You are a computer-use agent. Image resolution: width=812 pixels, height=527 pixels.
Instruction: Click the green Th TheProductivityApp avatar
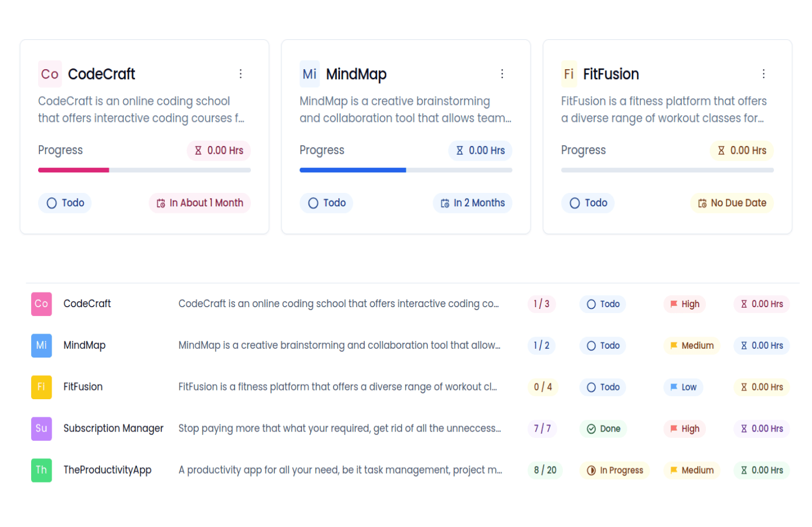point(41,470)
